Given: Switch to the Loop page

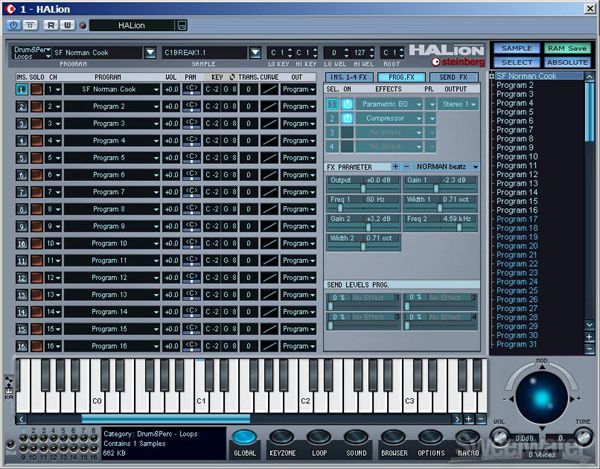Looking at the screenshot, I should coord(319,441).
